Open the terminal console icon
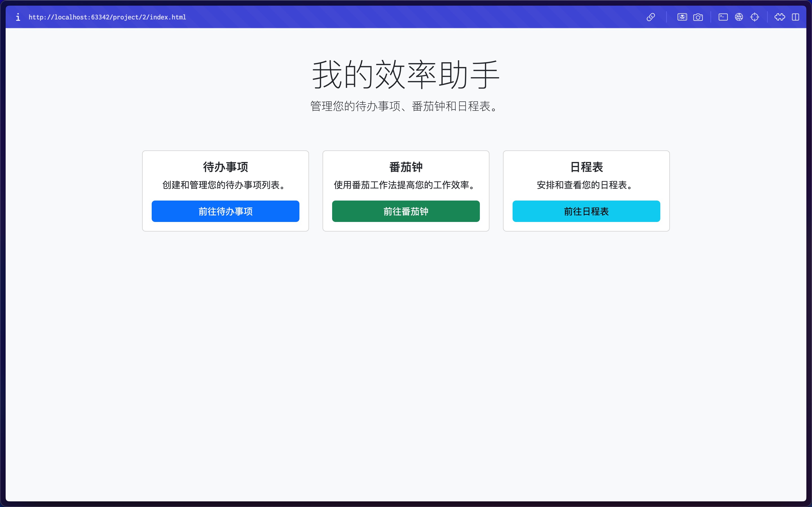This screenshot has width=812, height=507. coord(723,17)
